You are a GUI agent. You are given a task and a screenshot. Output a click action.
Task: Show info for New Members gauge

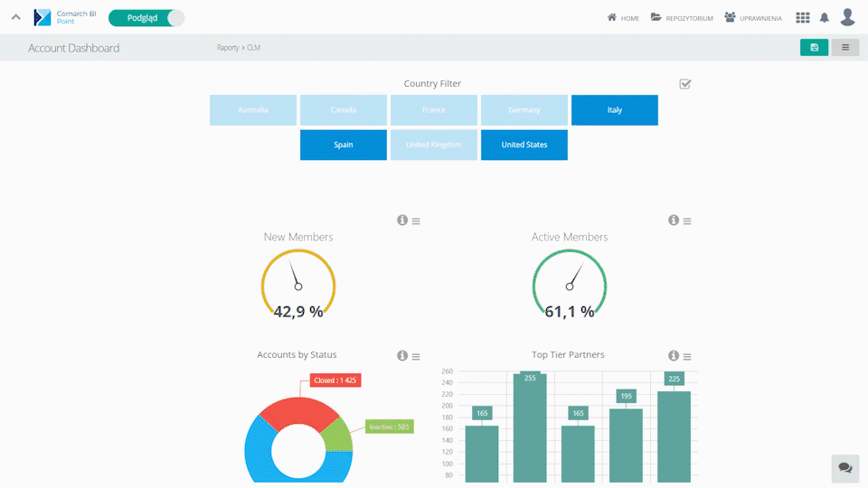[x=402, y=221]
